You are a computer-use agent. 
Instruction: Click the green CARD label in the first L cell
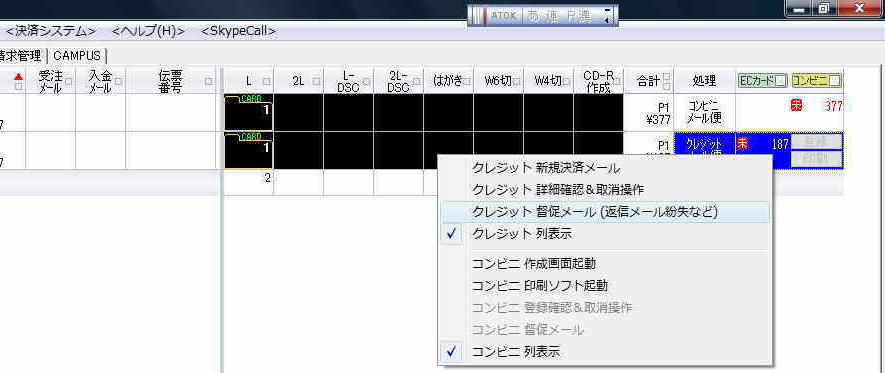250,99
